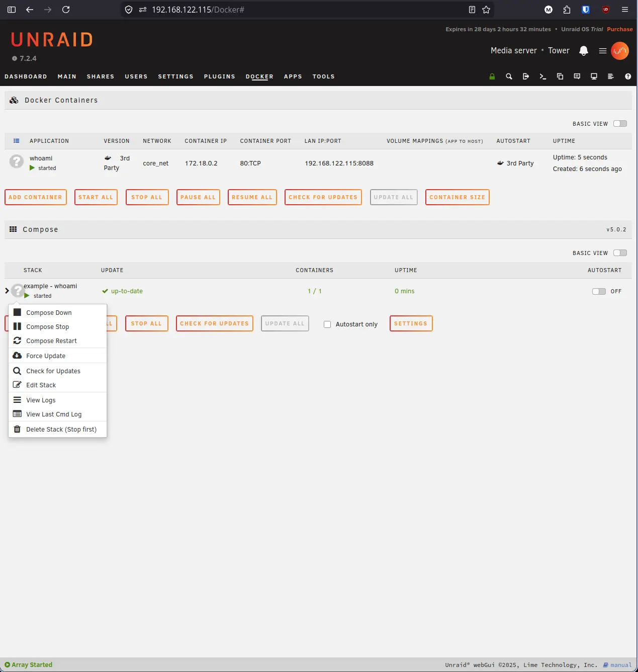This screenshot has height=672, width=638.
Task: Open the web terminal icon
Action: (x=543, y=76)
